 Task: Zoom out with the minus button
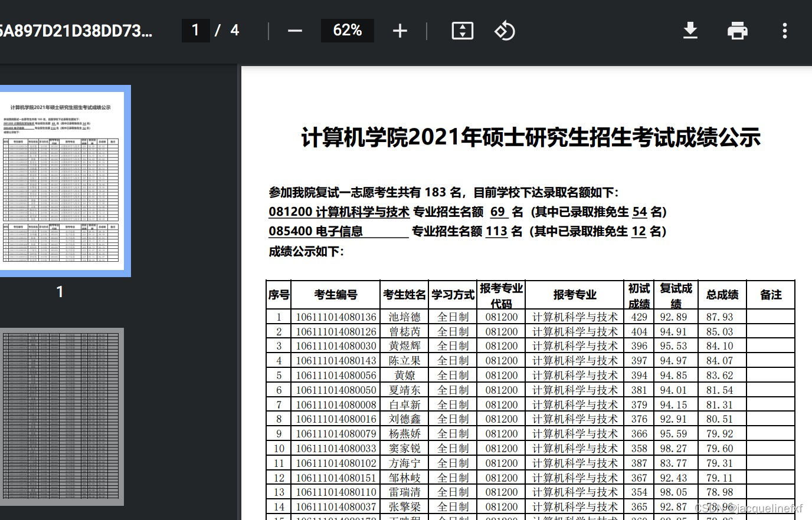coord(295,31)
